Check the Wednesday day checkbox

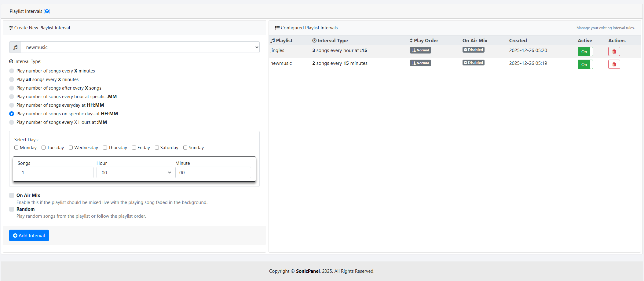click(71, 148)
